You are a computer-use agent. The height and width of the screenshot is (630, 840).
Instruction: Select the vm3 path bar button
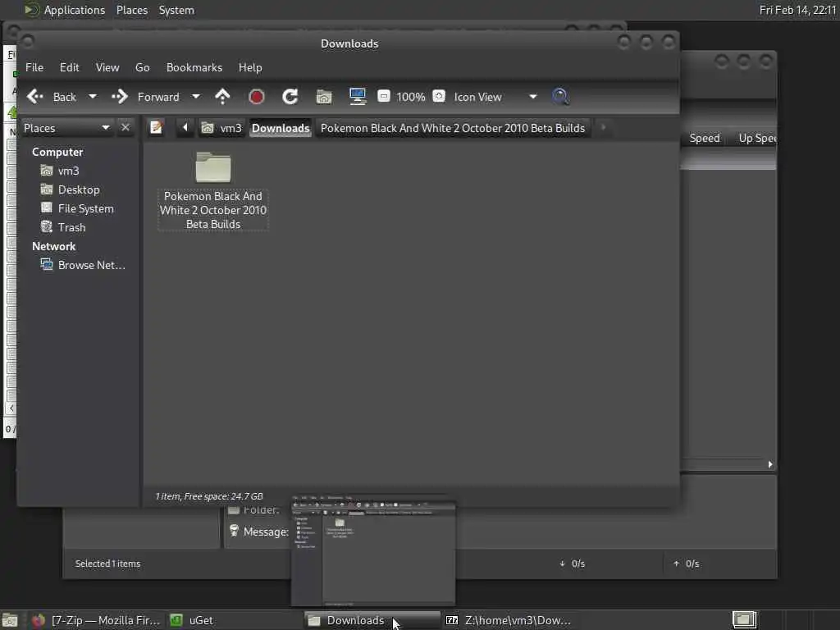click(221, 128)
